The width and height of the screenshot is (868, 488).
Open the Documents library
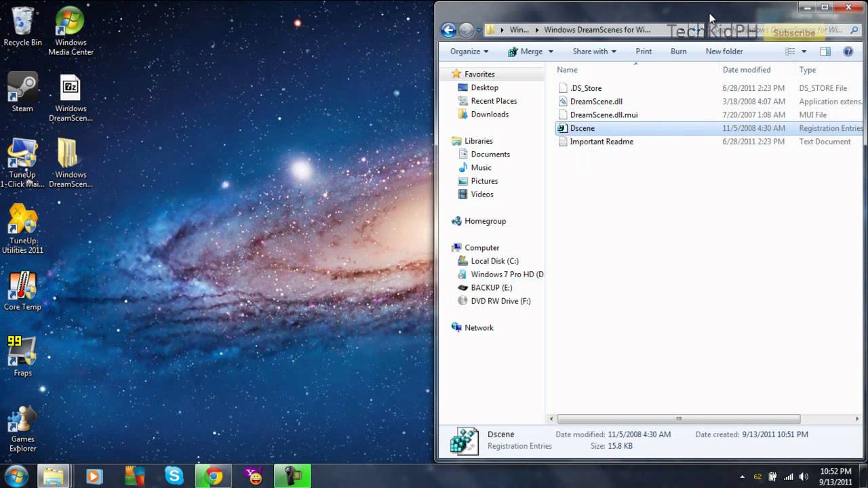point(490,155)
